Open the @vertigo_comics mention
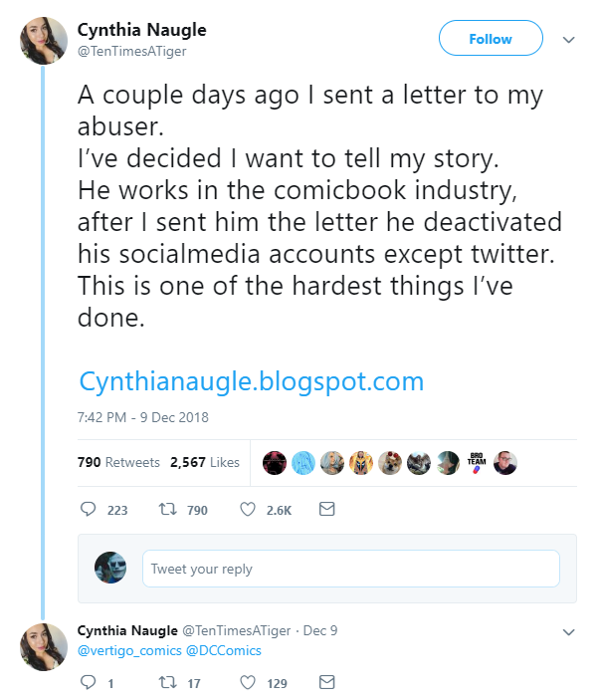 (x=129, y=651)
